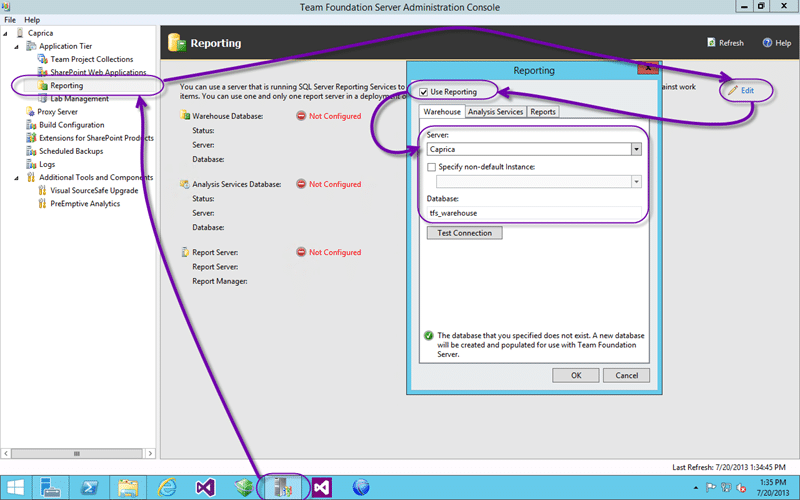800x500 pixels.
Task: Click the Reporting tree node icon
Action: pyautogui.click(x=43, y=86)
